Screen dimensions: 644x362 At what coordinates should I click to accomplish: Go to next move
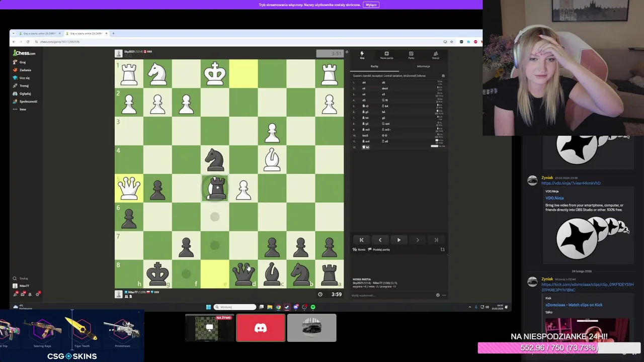[x=418, y=240]
